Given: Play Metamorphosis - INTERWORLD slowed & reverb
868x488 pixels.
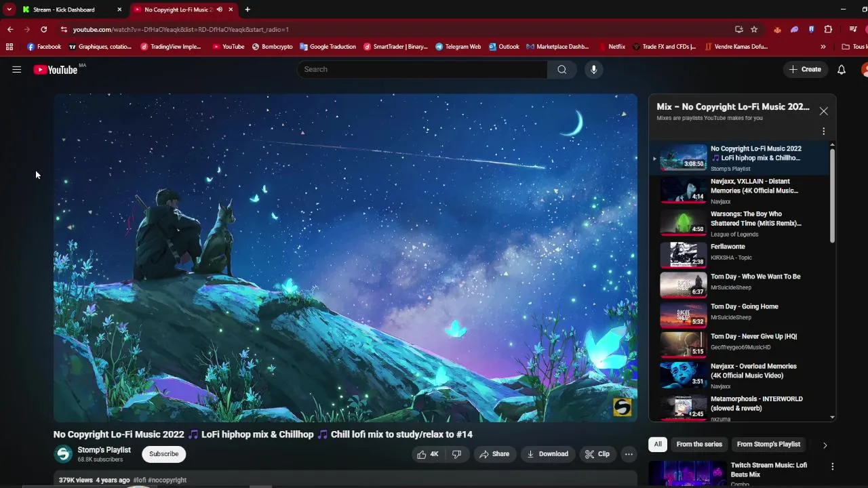Looking at the screenshot, I should (740, 408).
